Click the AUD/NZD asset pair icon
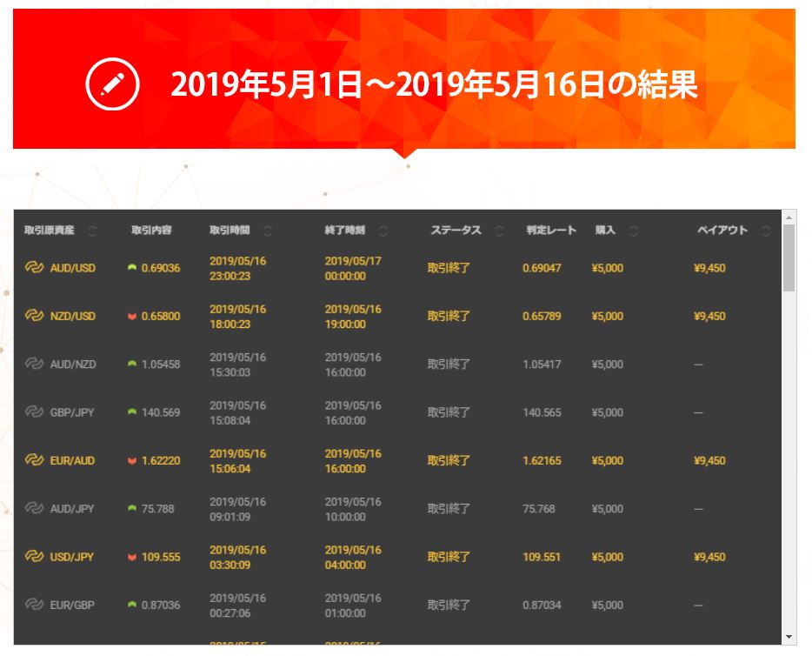812x656 pixels. pyautogui.click(x=34, y=364)
